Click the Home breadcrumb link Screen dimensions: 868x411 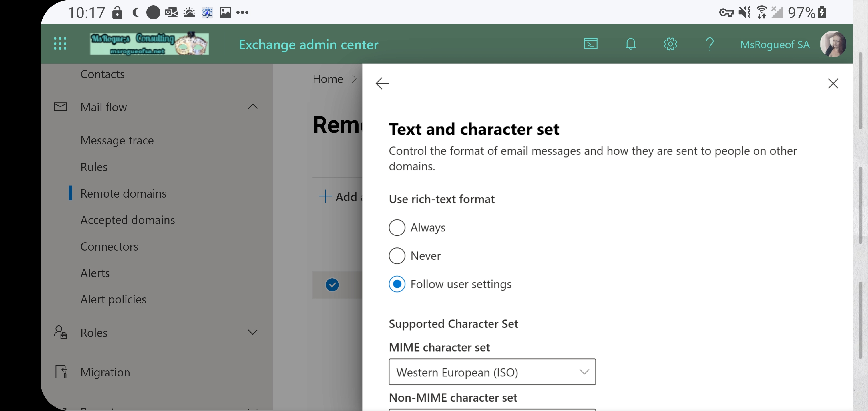[327, 79]
